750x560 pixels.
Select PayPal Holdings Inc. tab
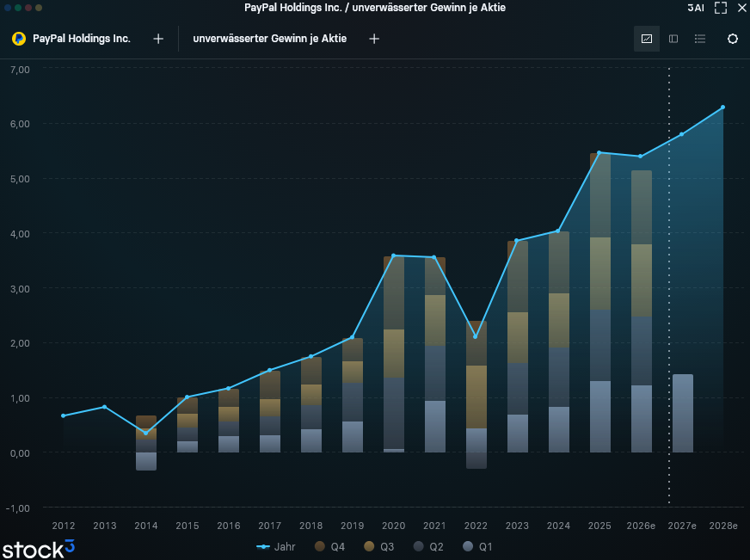82,39
